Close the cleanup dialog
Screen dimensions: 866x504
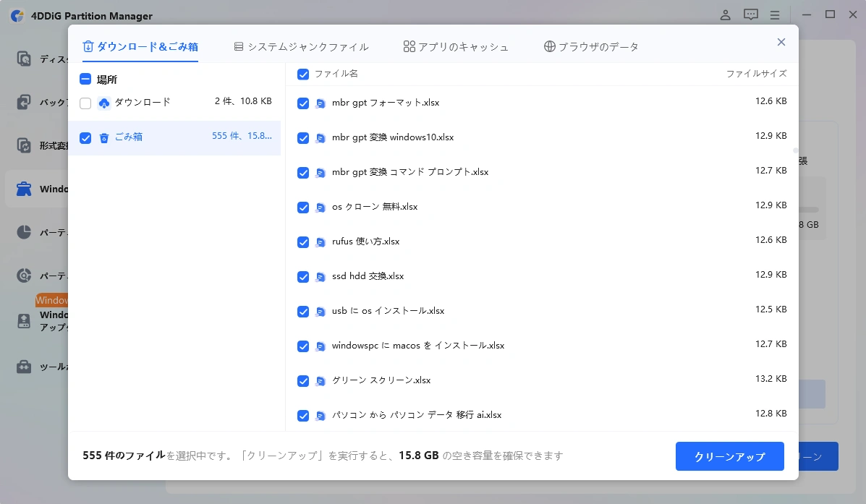tap(781, 42)
